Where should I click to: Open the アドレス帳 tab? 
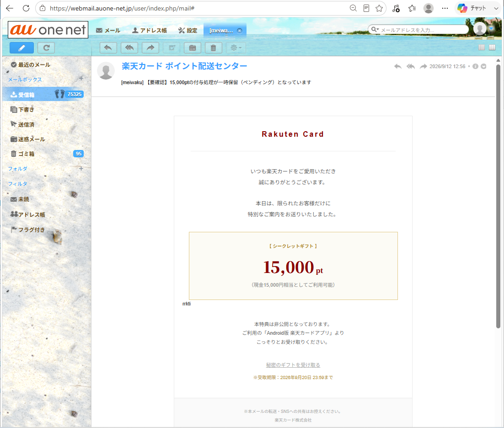[x=150, y=31]
